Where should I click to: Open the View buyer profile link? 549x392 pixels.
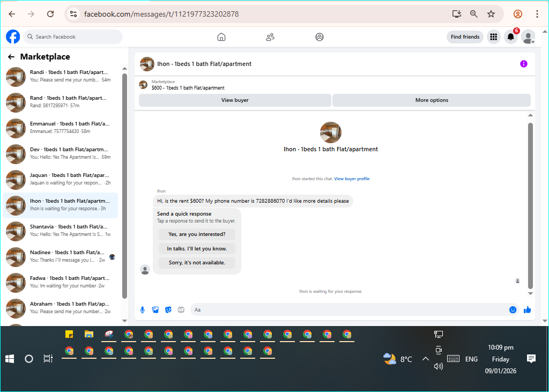point(352,179)
